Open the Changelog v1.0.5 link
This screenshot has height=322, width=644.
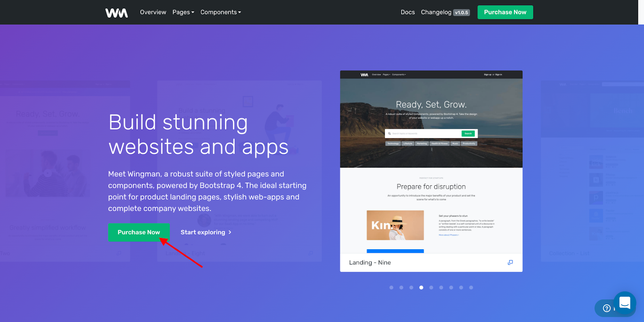pyautogui.click(x=445, y=12)
